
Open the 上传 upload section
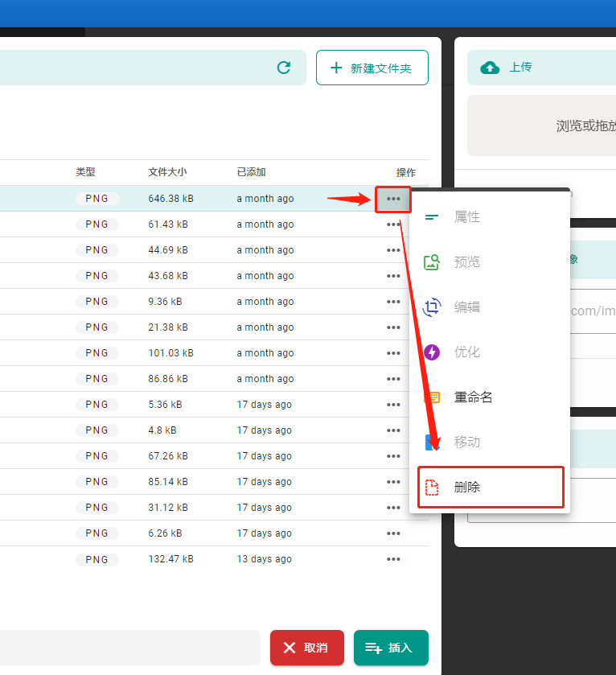[x=541, y=68]
